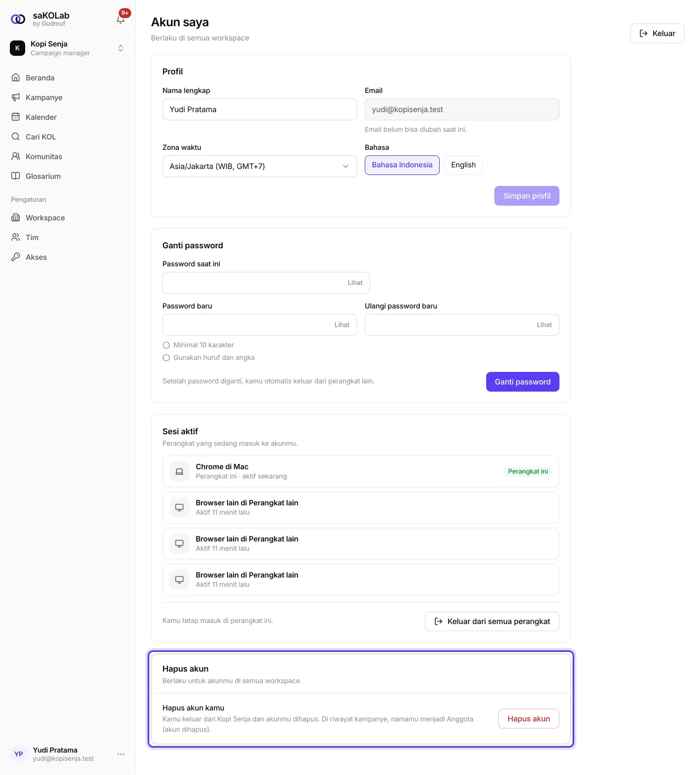
Task: Click the 'Perangkat ini' badge
Action: click(528, 471)
